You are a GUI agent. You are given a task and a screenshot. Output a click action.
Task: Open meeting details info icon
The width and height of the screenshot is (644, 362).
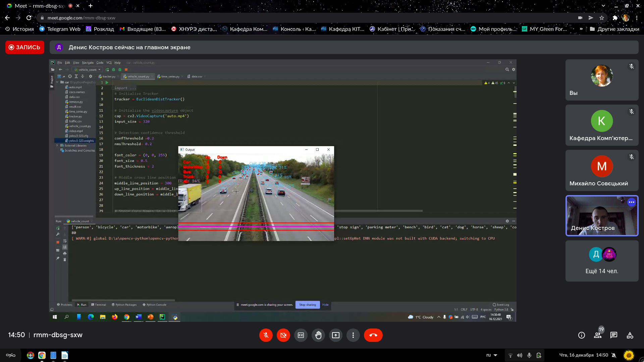(x=582, y=335)
